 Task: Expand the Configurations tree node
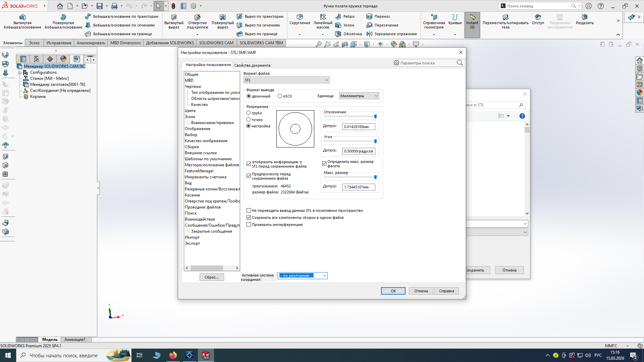[19, 72]
